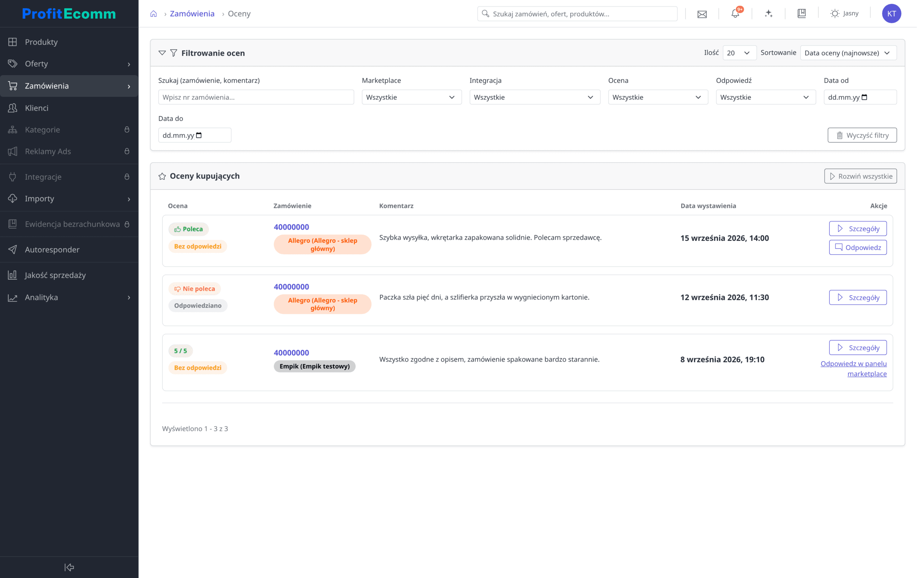Open the Ilość dropdown showing 20

coord(739,53)
